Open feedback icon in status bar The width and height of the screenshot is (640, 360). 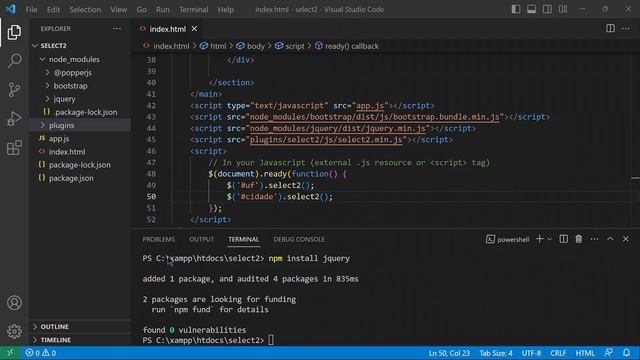[609, 353]
